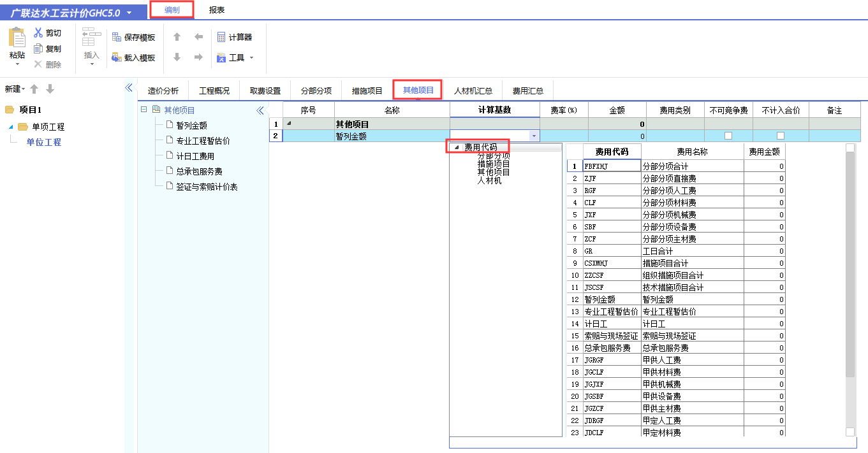This screenshot has height=453, width=868.
Task: Switch to the 费用汇总 tab
Action: point(527,90)
